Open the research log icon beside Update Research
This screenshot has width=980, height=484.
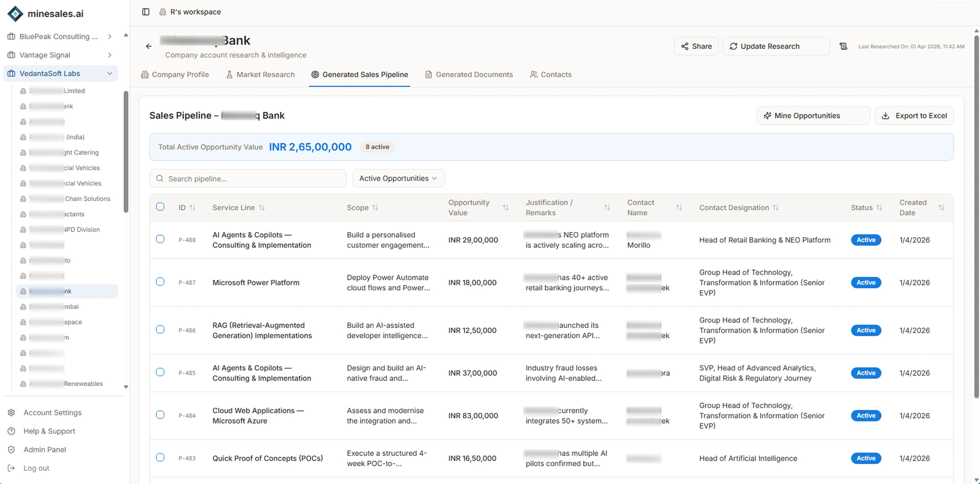tap(843, 46)
